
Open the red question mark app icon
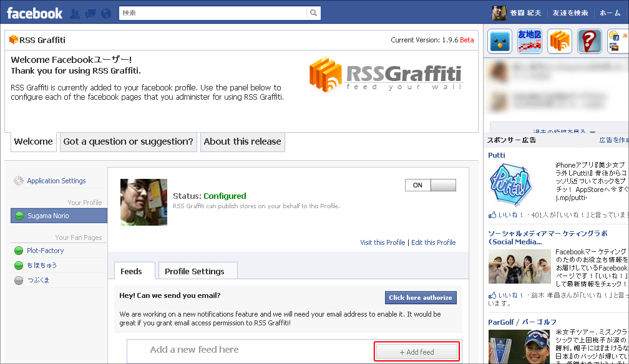pos(589,41)
